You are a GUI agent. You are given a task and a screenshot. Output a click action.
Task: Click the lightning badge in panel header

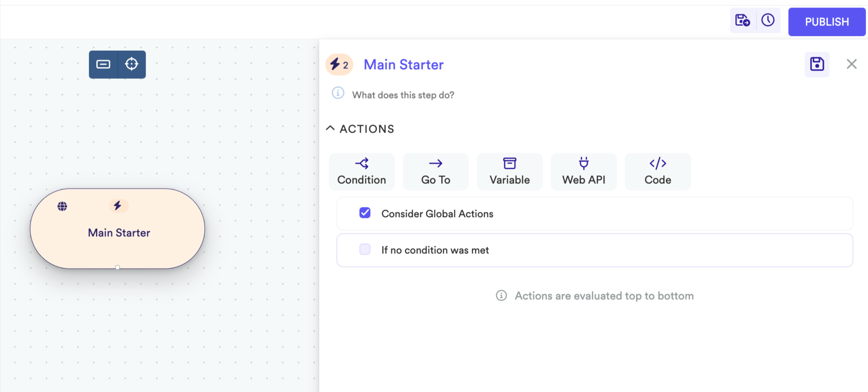(x=339, y=65)
